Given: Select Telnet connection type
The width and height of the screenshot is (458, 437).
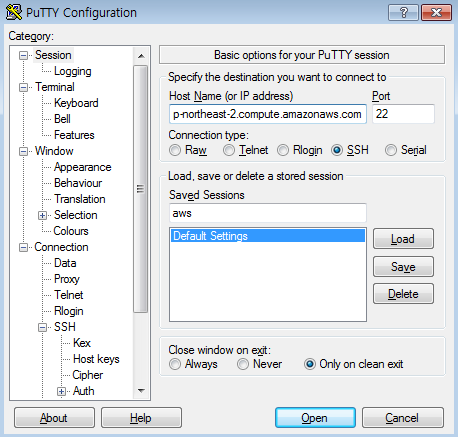Looking at the screenshot, I should 229,150.
